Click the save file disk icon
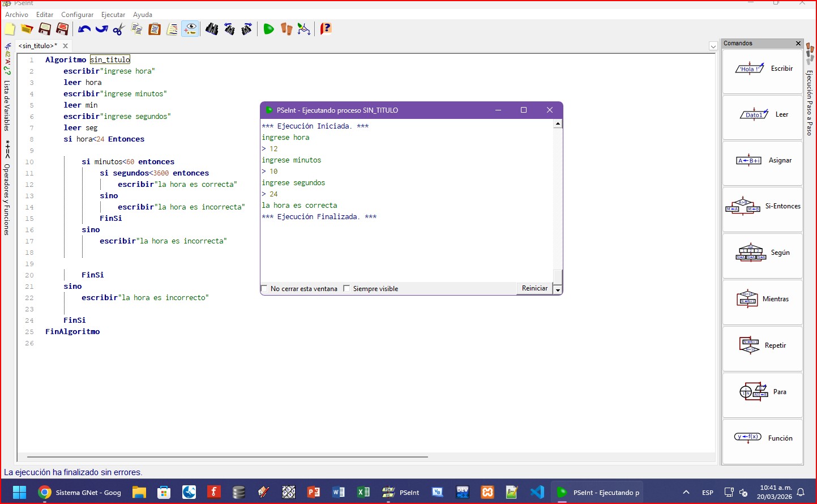 click(45, 29)
